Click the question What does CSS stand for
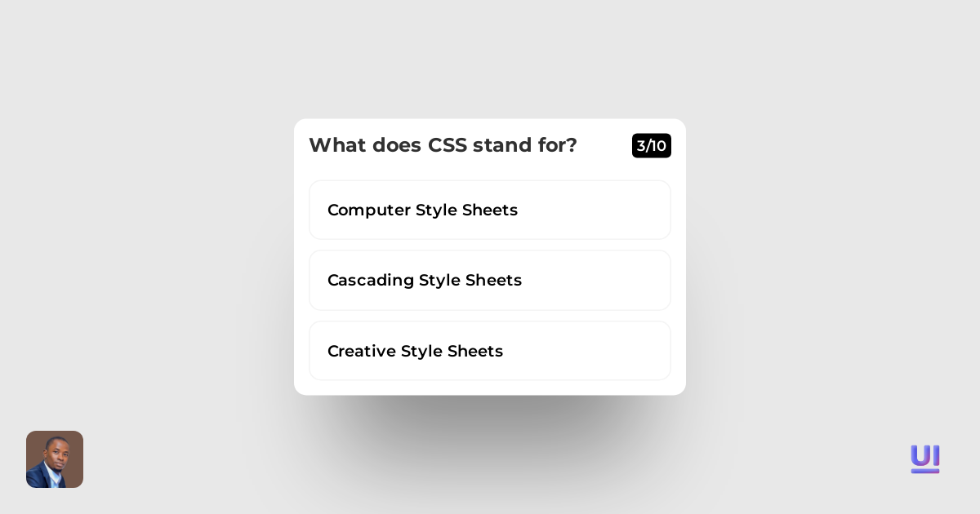This screenshot has width=980, height=514. (x=443, y=145)
